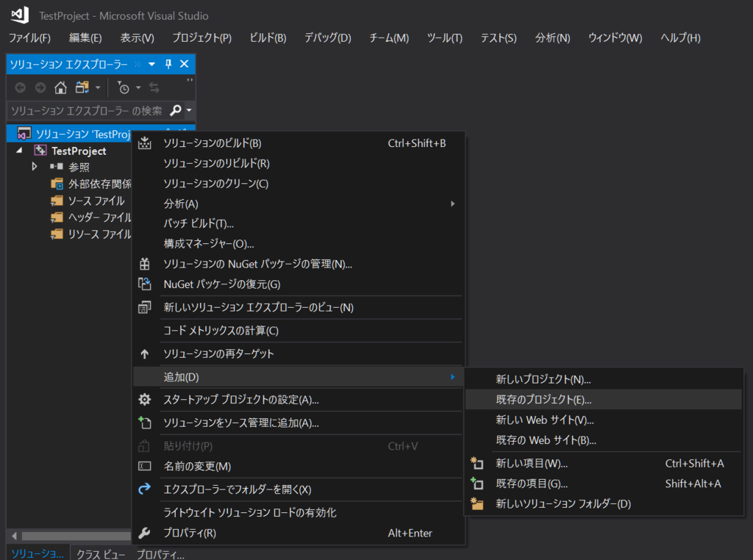Click the ソリューションの再ターゲット up-arrow icon
This screenshot has height=560, width=753.
pyautogui.click(x=145, y=353)
